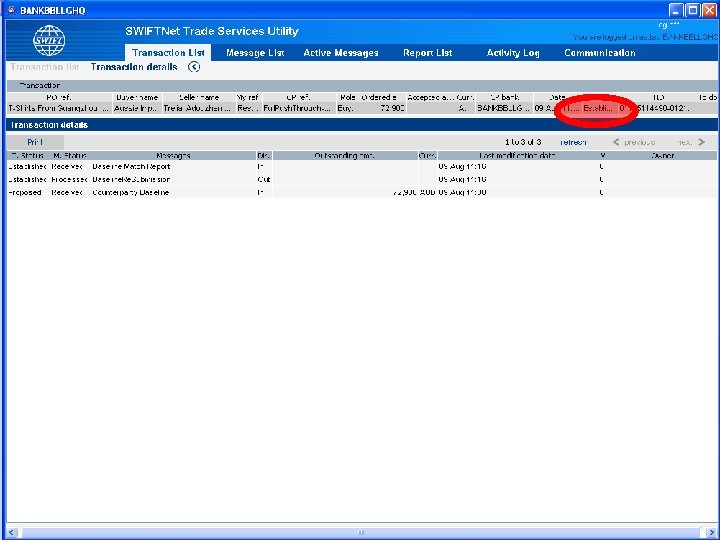
Task: Switch to the Message List tab
Action: pyautogui.click(x=255, y=53)
